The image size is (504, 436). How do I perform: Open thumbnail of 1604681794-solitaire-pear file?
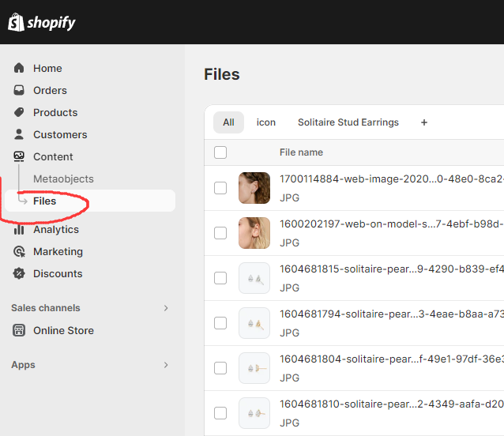254,323
